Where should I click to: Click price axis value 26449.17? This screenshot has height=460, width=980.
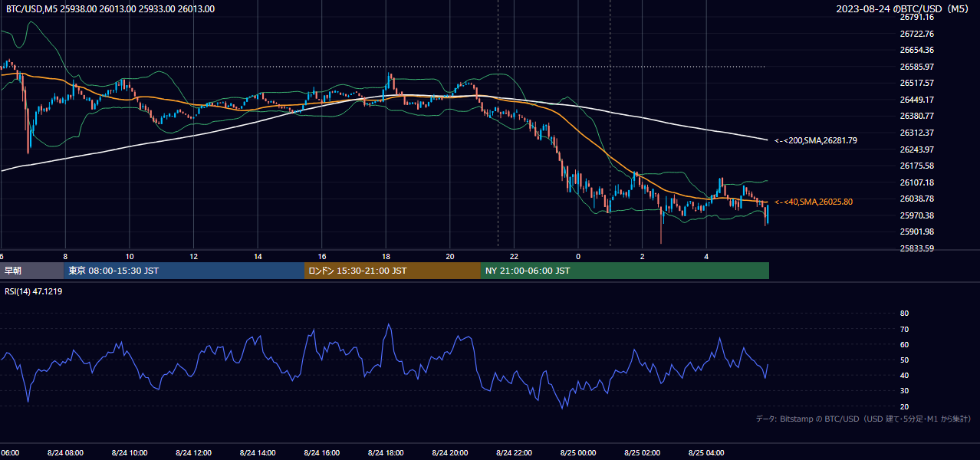pos(916,100)
